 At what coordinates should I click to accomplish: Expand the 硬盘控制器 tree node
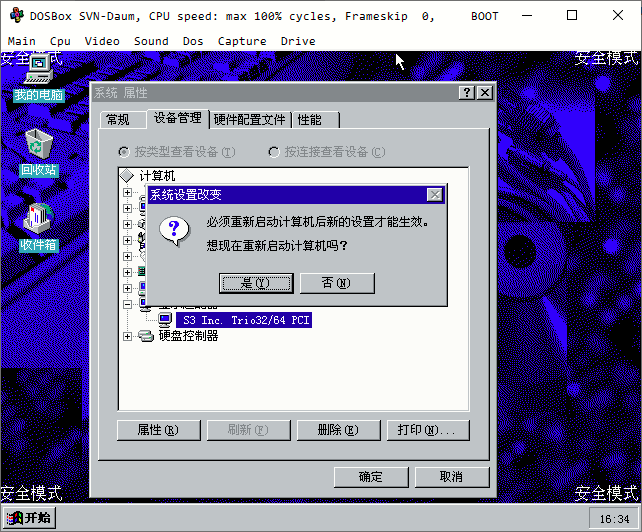127,336
